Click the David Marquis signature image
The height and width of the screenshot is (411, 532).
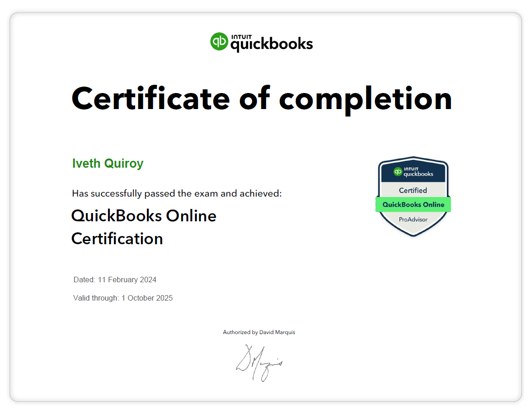pos(260,362)
